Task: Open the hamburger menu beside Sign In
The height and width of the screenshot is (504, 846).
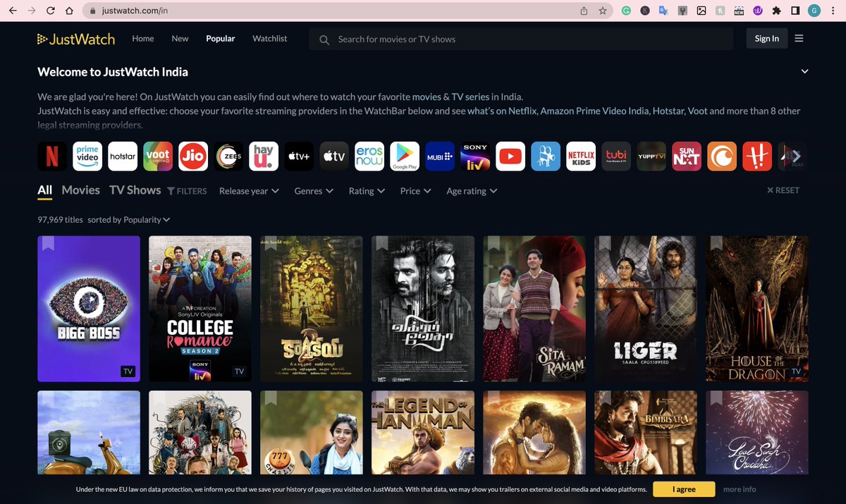Action: [799, 39]
